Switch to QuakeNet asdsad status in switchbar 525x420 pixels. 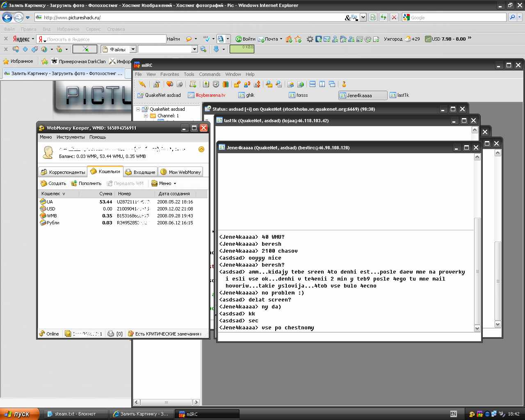coord(158,95)
